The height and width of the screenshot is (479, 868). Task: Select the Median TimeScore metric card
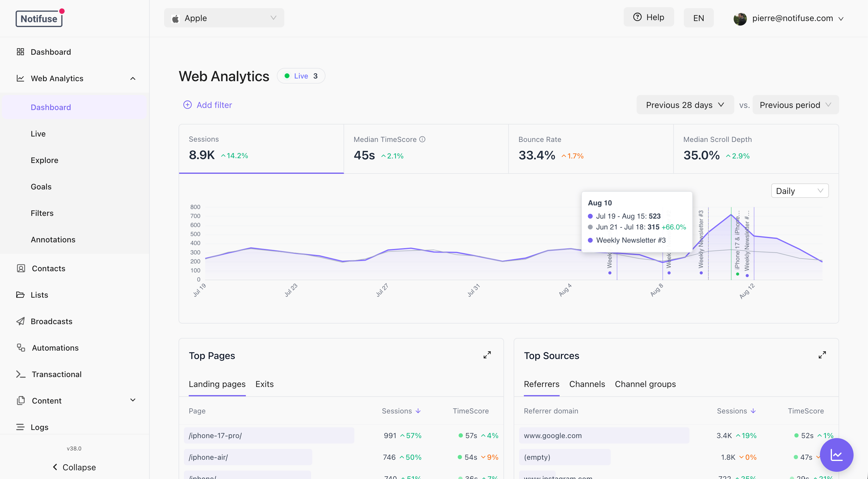click(x=426, y=149)
